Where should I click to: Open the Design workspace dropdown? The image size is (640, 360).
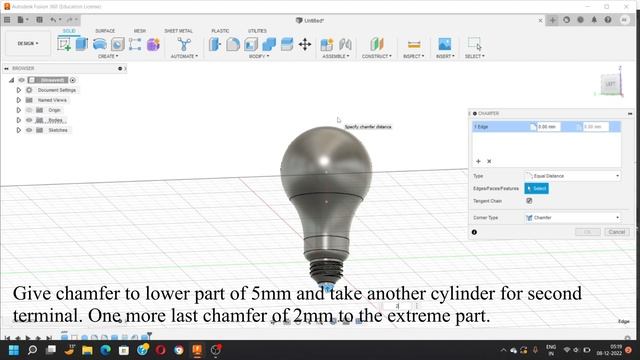[28, 43]
